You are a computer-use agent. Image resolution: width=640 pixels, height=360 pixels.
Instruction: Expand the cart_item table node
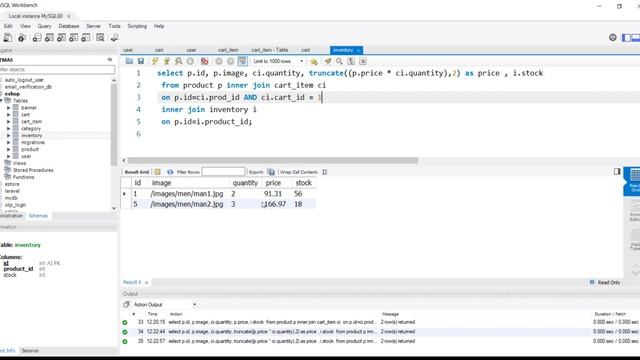[x=9, y=122]
